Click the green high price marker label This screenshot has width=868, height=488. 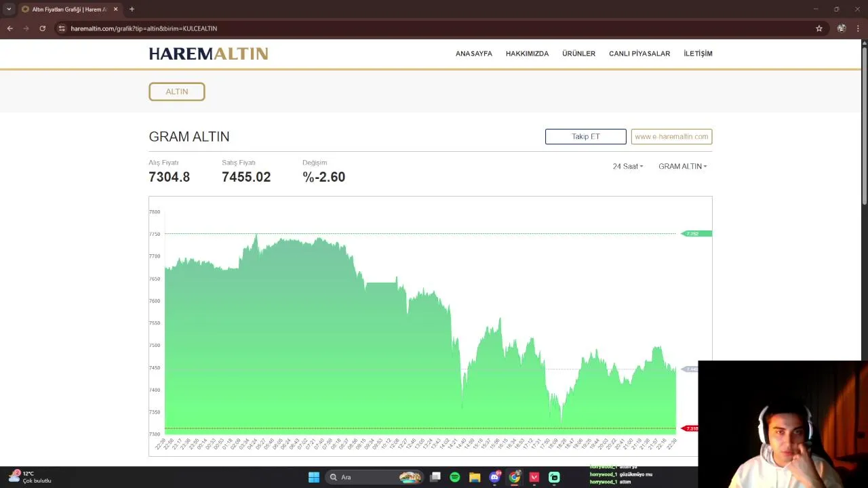[696, 234]
